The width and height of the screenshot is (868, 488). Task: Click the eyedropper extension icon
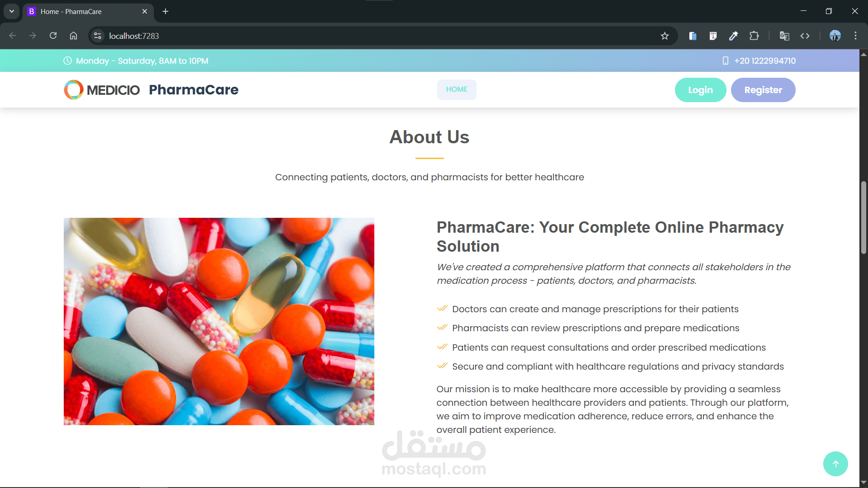tap(734, 36)
